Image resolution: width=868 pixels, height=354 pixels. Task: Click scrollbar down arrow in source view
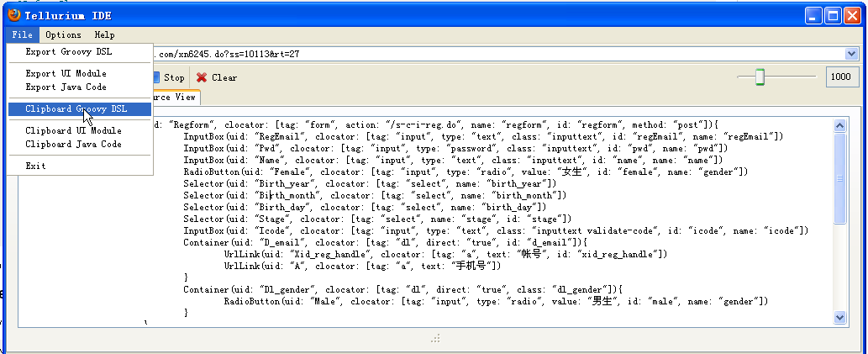point(839,318)
